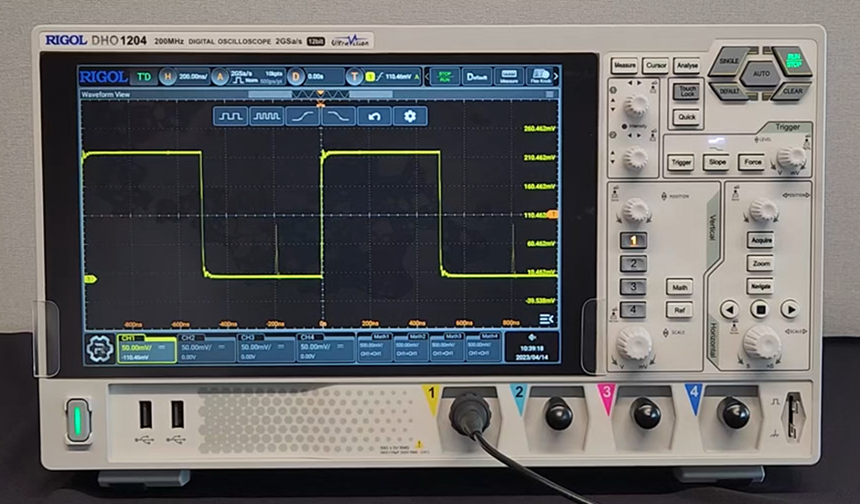The width and height of the screenshot is (860, 504).
Task: Select the Math4 tab
Action: [483, 348]
